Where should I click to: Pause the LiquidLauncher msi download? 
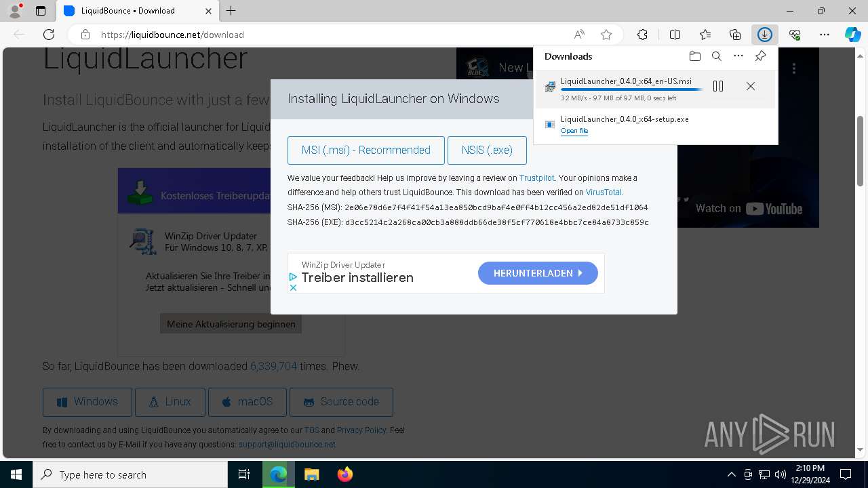coord(718,86)
